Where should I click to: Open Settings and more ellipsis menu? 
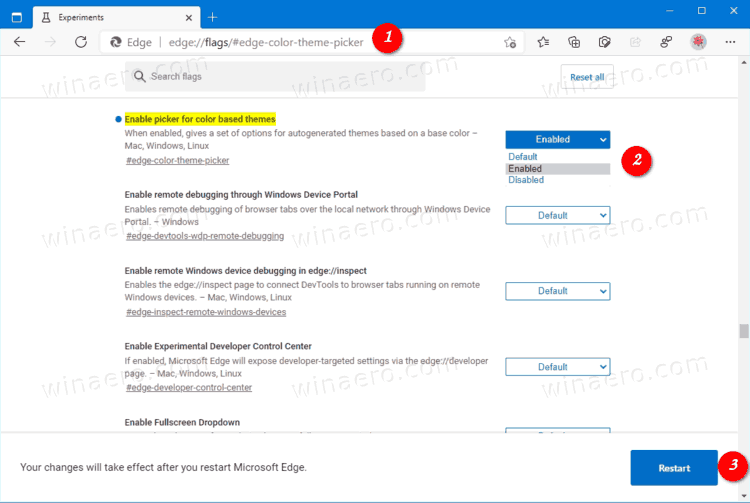(730, 42)
